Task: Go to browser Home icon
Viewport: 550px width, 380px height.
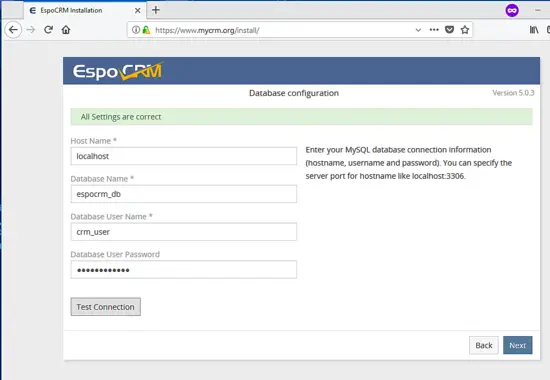Action: pos(66,30)
